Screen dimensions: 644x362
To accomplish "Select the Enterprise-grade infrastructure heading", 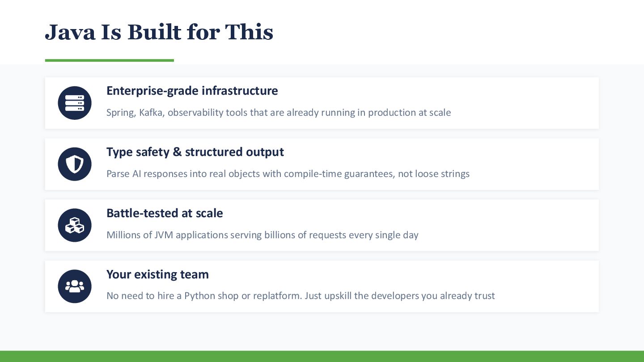I will pyautogui.click(x=192, y=91).
